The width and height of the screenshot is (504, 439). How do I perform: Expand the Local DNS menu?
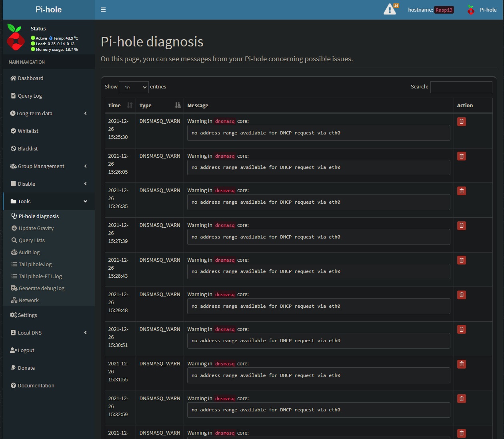point(49,333)
